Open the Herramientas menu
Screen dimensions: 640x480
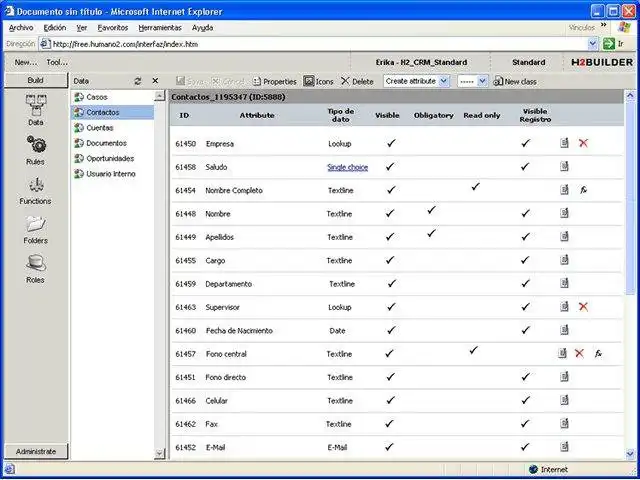pyautogui.click(x=160, y=28)
